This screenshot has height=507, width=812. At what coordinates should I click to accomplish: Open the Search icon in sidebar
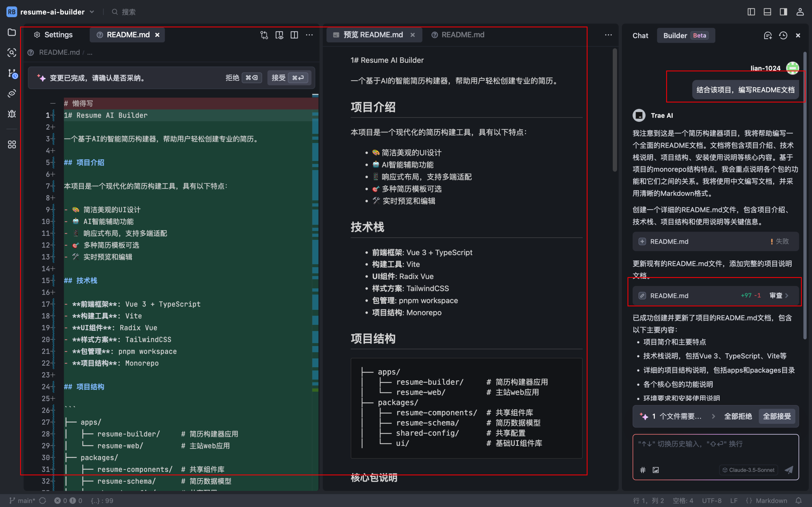pos(12,53)
